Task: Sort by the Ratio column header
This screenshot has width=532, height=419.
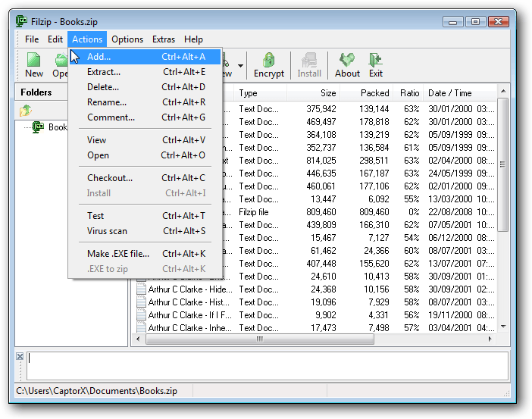Action: click(x=408, y=93)
